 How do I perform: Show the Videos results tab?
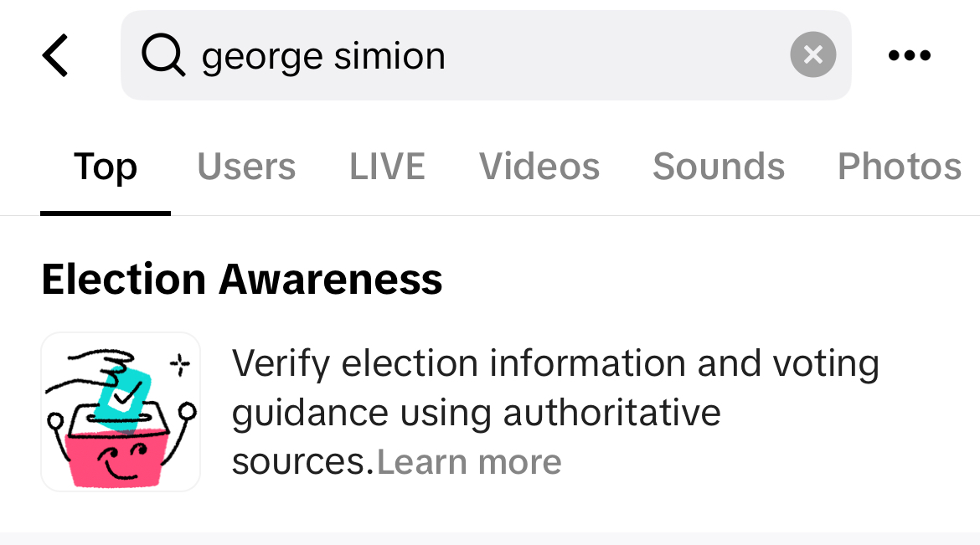click(x=539, y=167)
